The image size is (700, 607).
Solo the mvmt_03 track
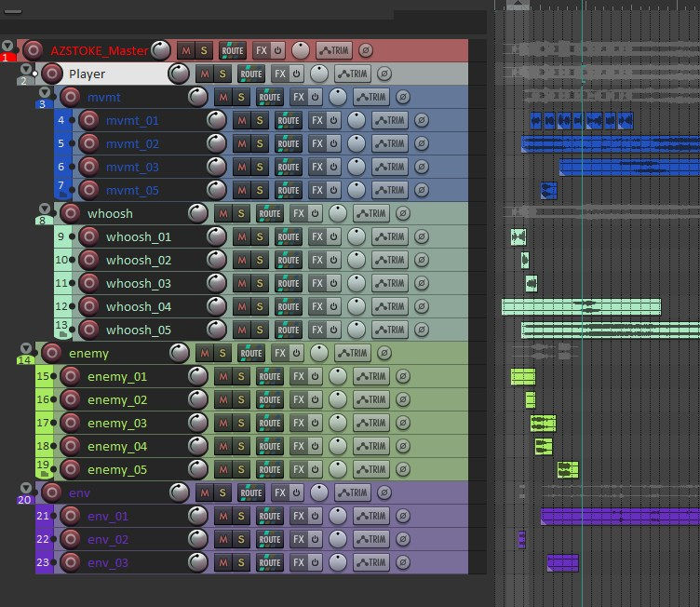[260, 167]
